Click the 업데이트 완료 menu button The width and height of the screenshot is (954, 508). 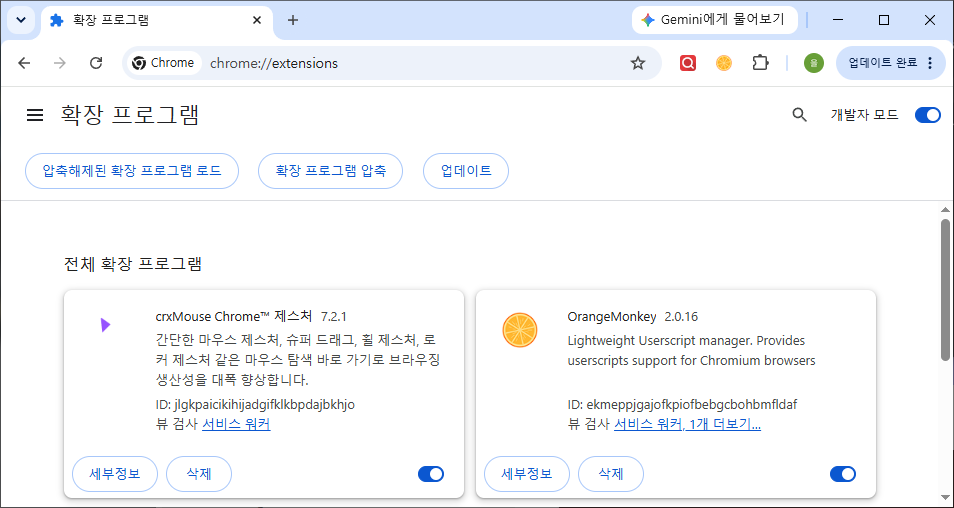tap(891, 63)
